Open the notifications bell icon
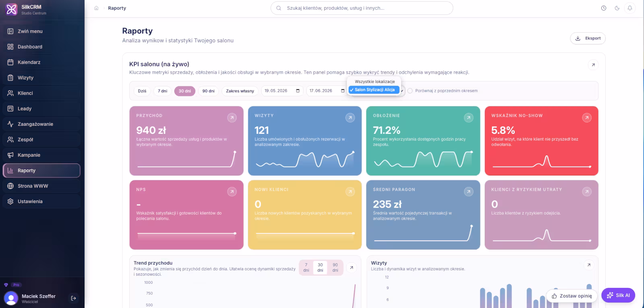644x308 pixels. coord(630,8)
